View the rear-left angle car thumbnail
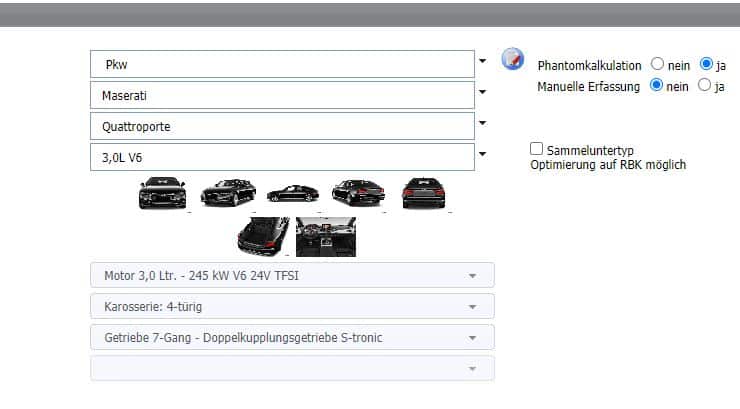This screenshot has height=409, width=740. pyautogui.click(x=358, y=192)
